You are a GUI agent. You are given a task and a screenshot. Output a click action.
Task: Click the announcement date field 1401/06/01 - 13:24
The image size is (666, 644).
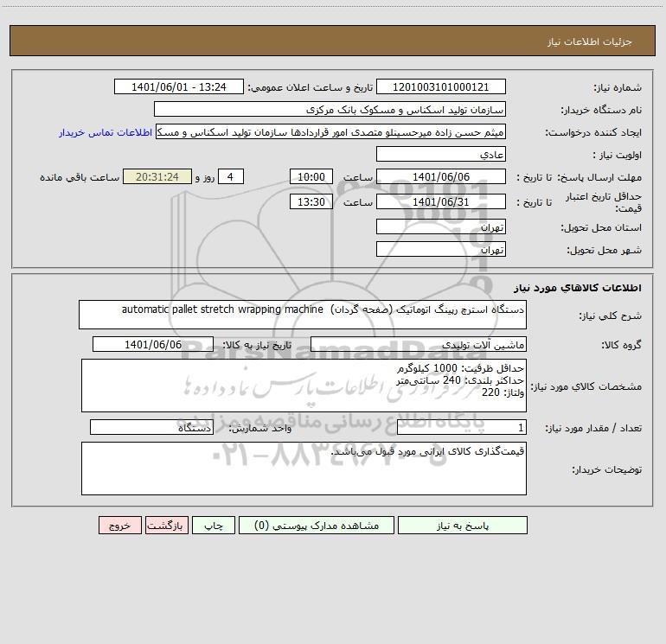pos(179,87)
